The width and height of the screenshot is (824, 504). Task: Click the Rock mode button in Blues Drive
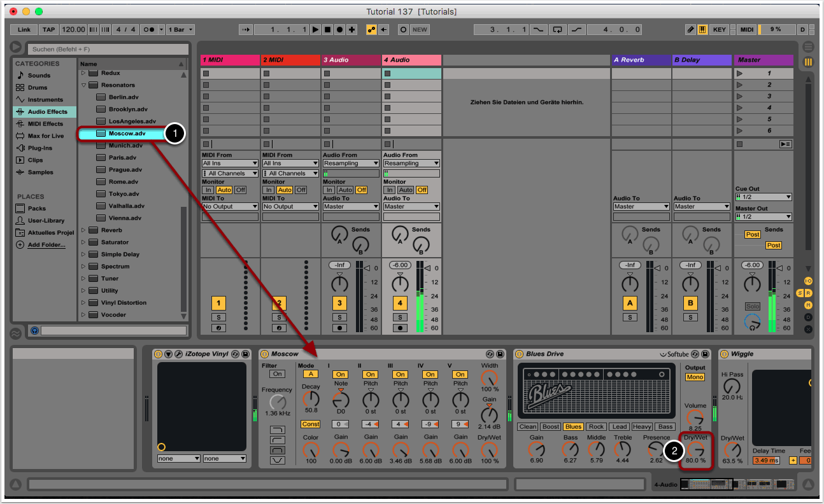point(596,427)
